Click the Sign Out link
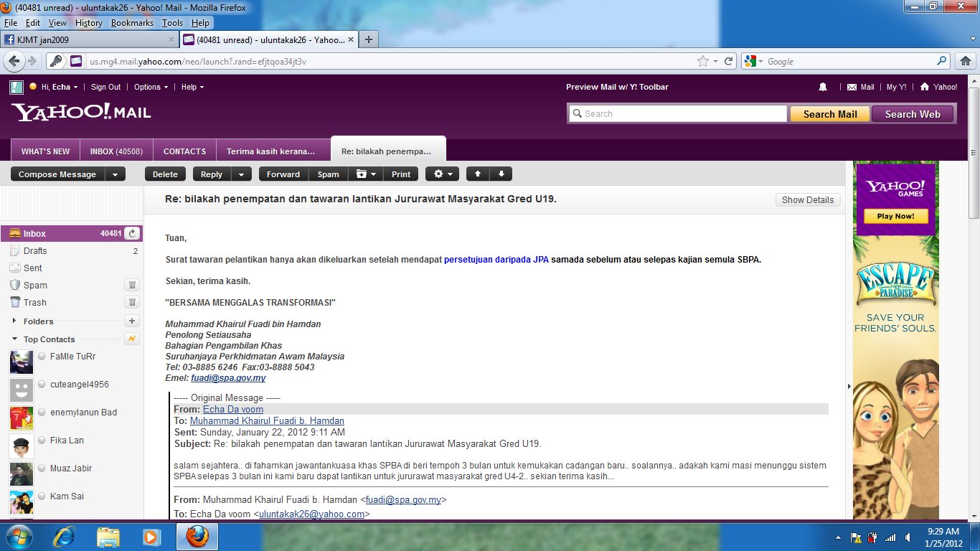Screen dimensions: 980x551 (105, 87)
